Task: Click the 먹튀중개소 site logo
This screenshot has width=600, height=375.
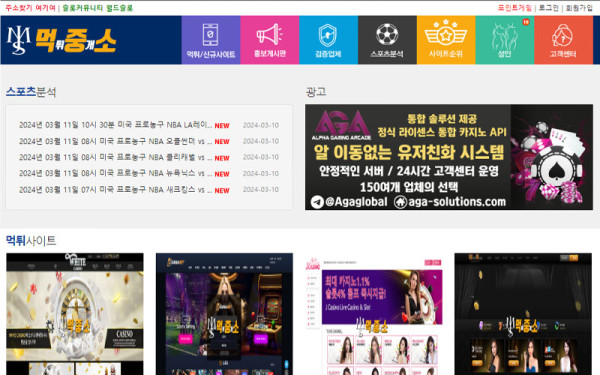Action: pos(61,41)
